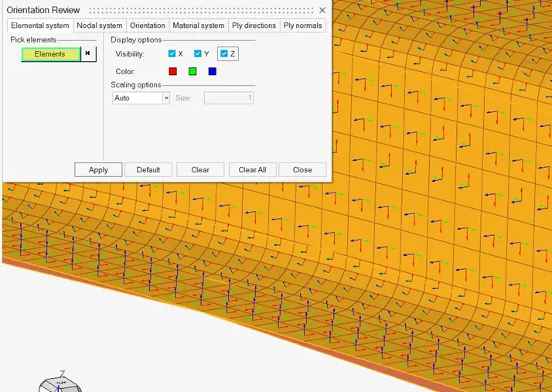This screenshot has height=392, width=552.
Task: Click the view cube orientation widget
Action: 60,383
